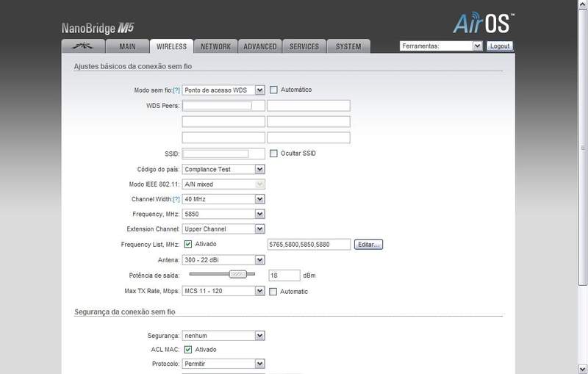Click the scrollbar down arrow
This screenshot has width=588, height=374.
tap(583, 368)
